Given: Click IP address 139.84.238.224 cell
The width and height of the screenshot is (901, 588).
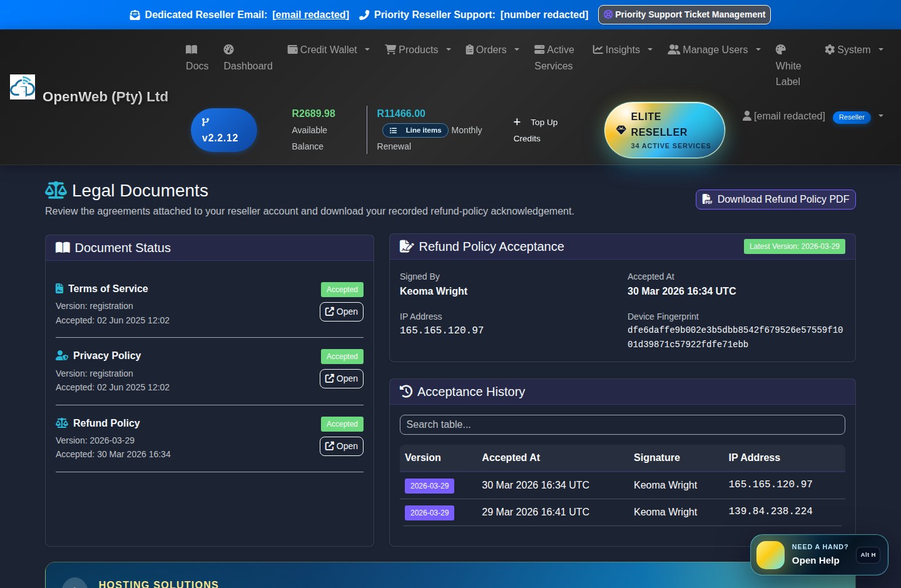Looking at the screenshot, I should 770,512.
